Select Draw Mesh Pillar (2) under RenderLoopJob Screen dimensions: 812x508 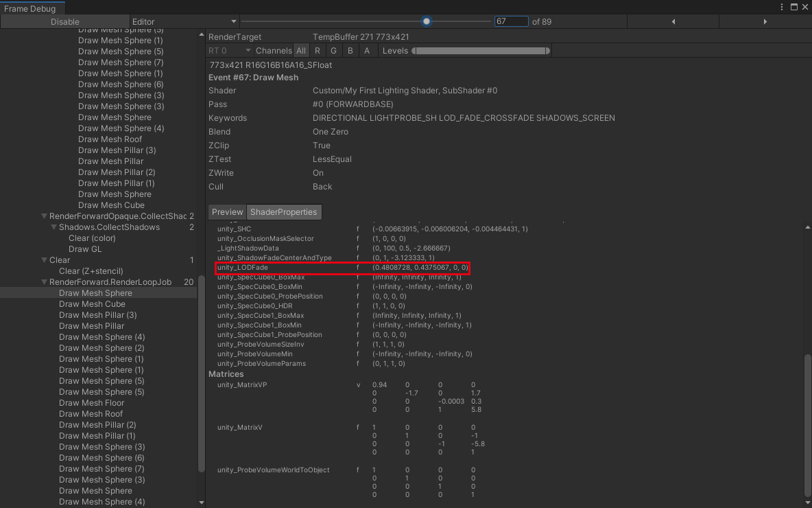coord(98,424)
